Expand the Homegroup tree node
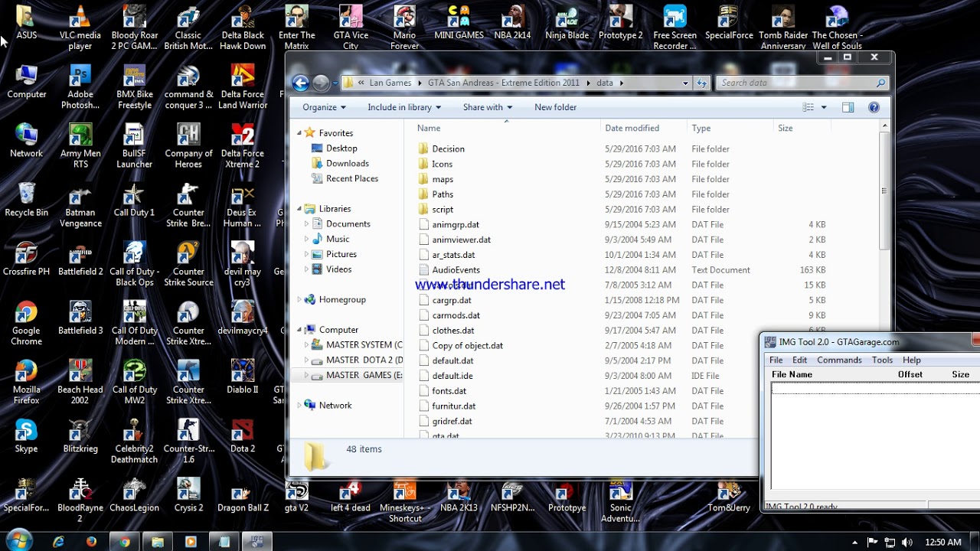 (x=299, y=299)
